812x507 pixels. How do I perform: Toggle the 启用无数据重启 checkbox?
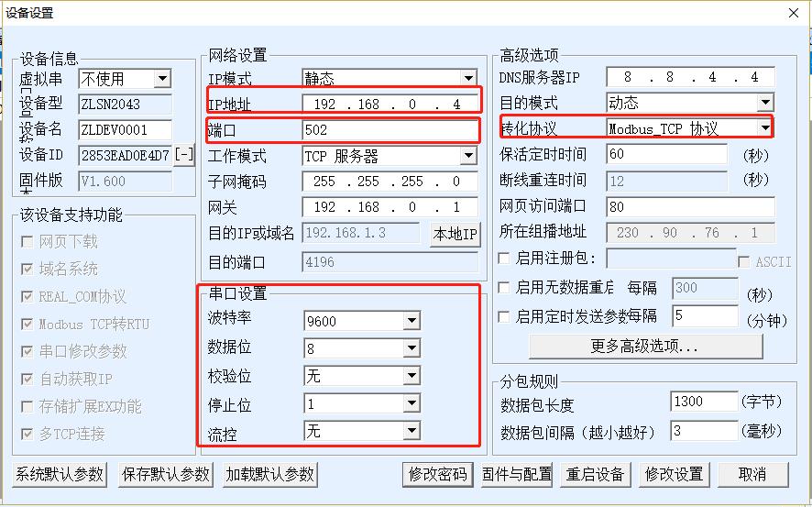pos(503,288)
